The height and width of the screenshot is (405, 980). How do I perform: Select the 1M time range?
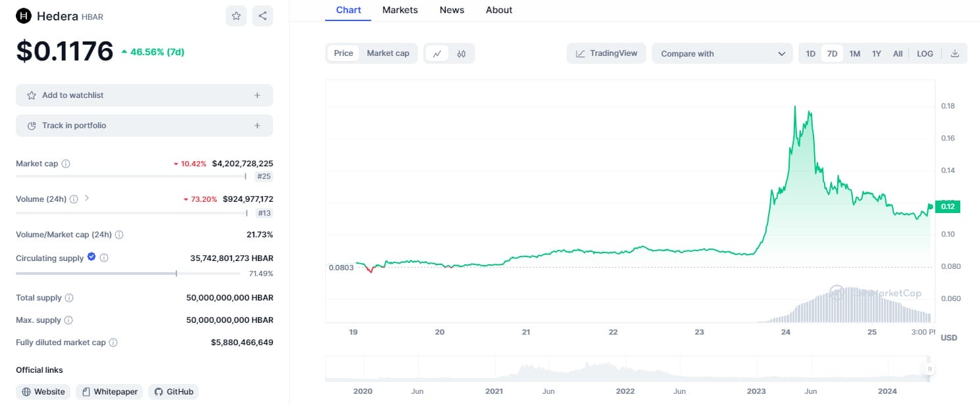[854, 54]
